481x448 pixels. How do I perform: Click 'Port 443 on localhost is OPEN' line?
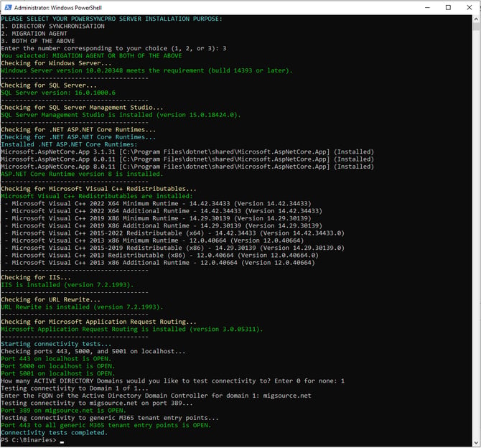(x=56, y=358)
